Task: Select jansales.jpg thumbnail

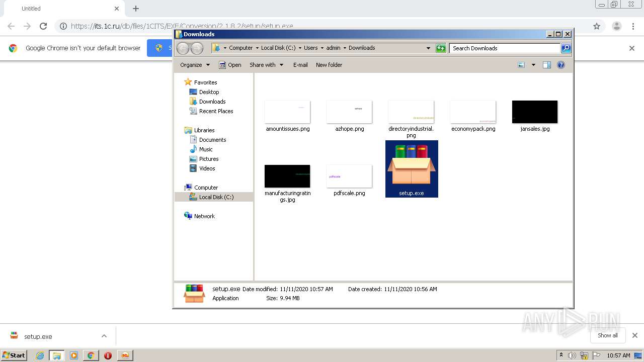Action: coord(535,112)
